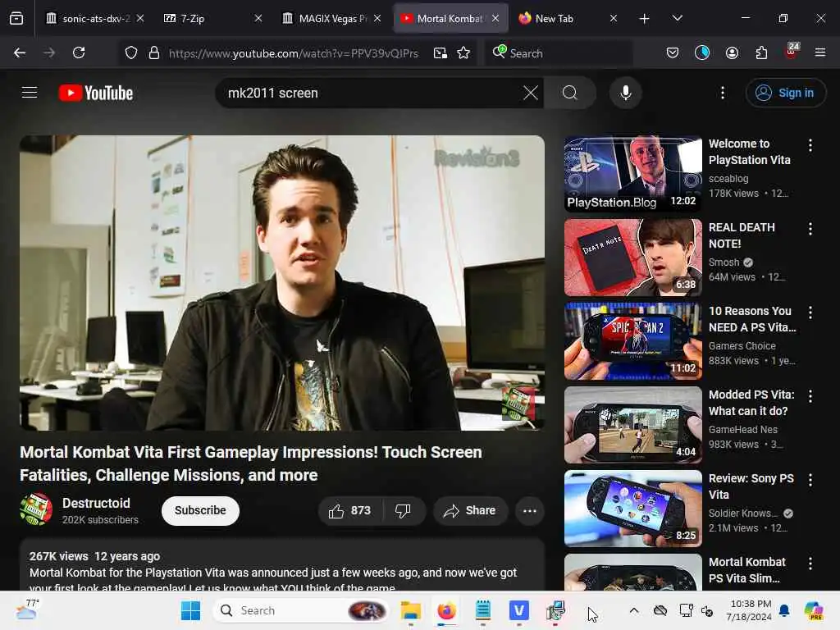Reload the current page

79,52
